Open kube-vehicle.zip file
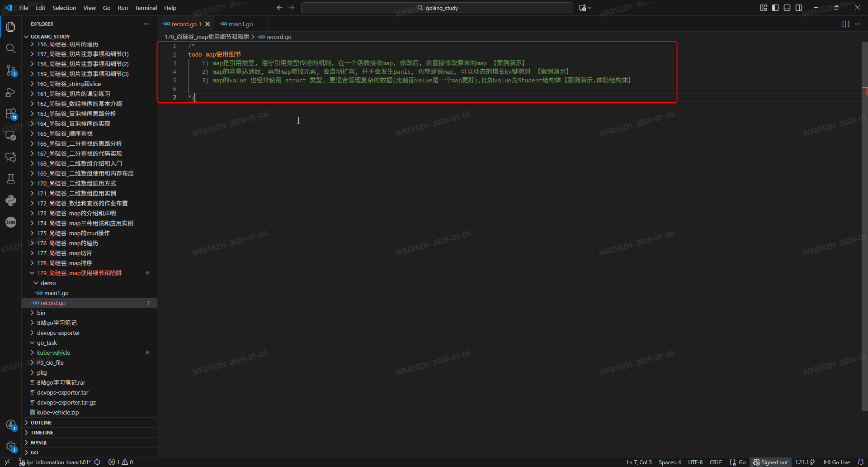868x467 pixels. 89,412
